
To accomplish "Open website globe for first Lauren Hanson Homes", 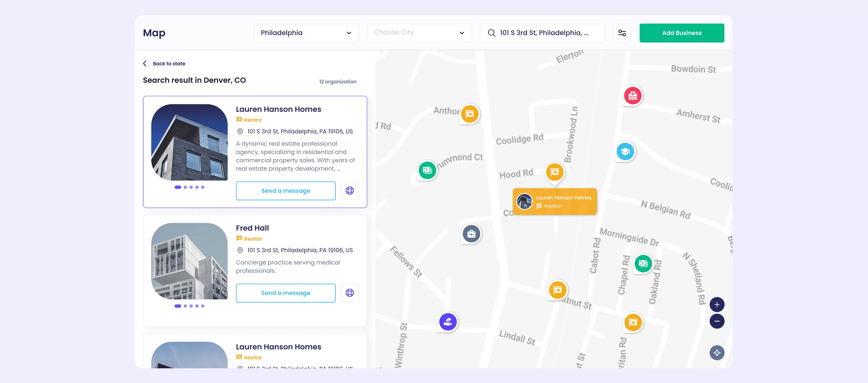I will click(350, 191).
